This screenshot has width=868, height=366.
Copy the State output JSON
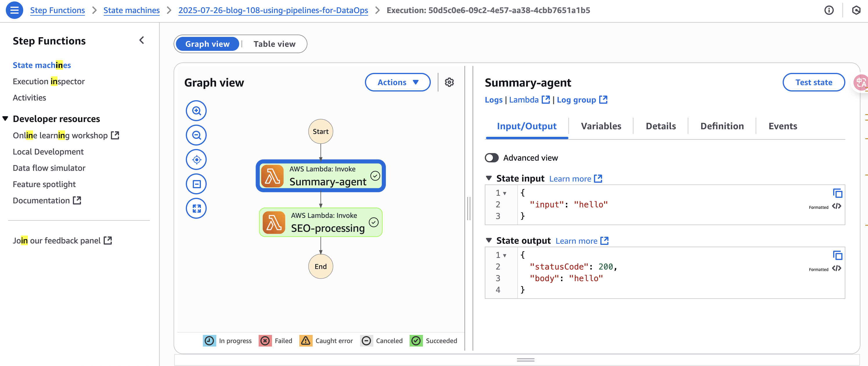point(837,255)
